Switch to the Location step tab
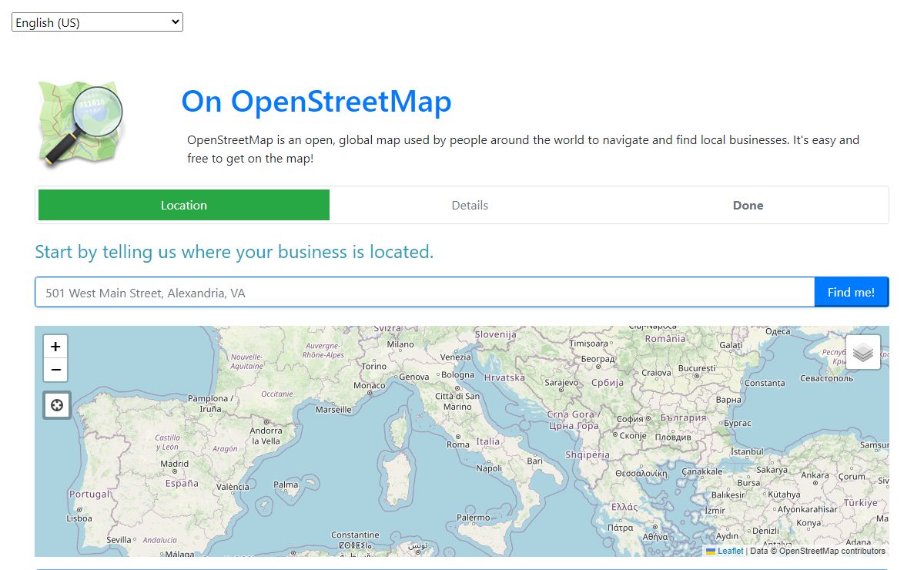This screenshot has width=924, height=570. [x=184, y=205]
